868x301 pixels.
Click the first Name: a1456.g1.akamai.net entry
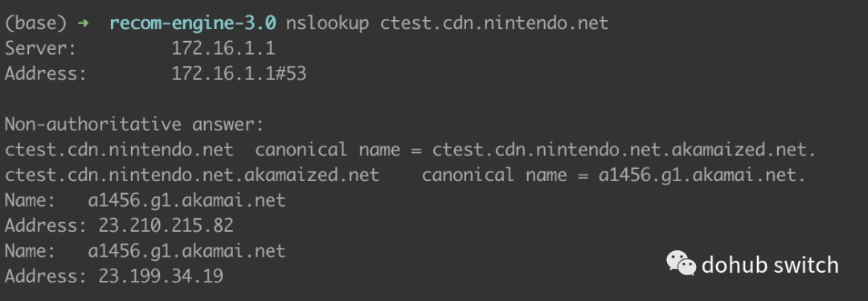145,200
